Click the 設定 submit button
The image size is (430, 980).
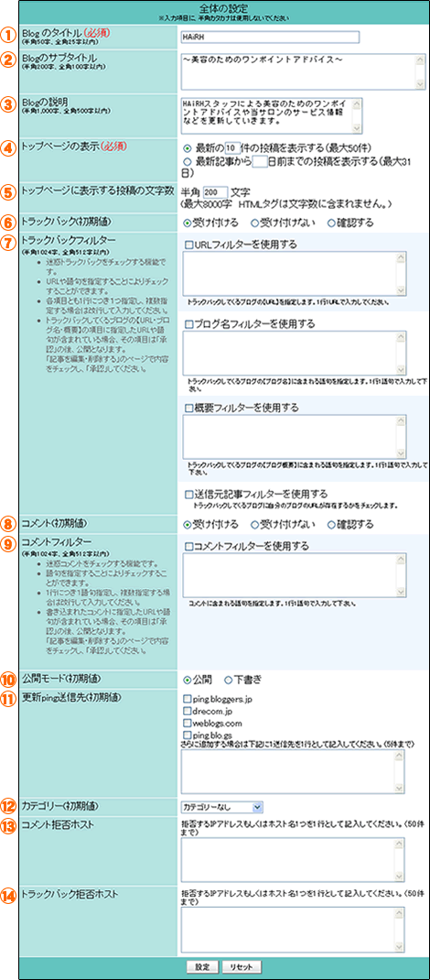pos(201,965)
